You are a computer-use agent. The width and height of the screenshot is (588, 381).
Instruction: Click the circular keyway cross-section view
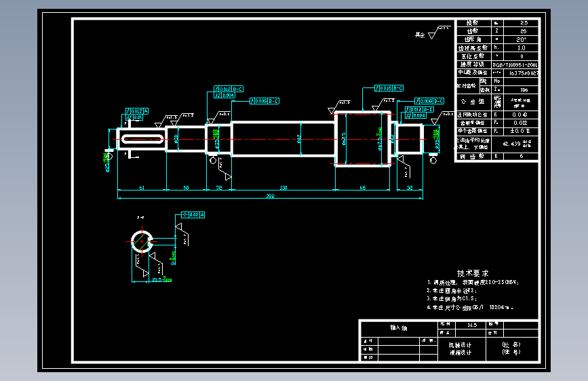pos(142,241)
